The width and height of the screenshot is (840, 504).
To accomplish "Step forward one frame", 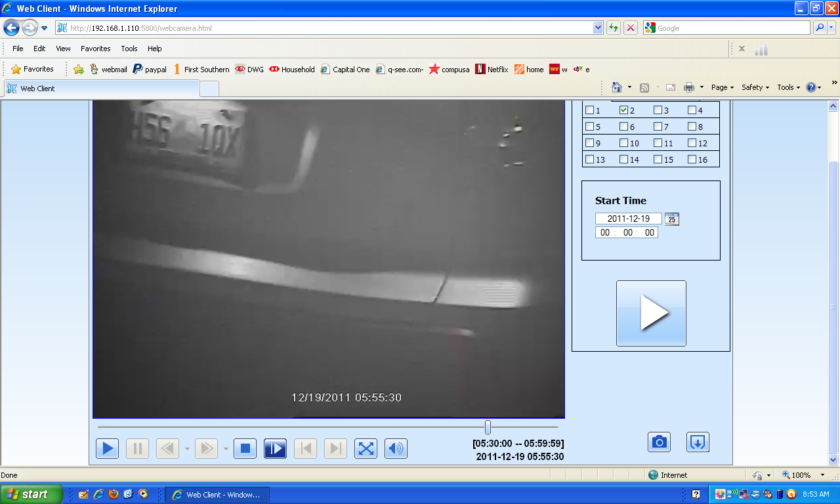I will tap(275, 449).
